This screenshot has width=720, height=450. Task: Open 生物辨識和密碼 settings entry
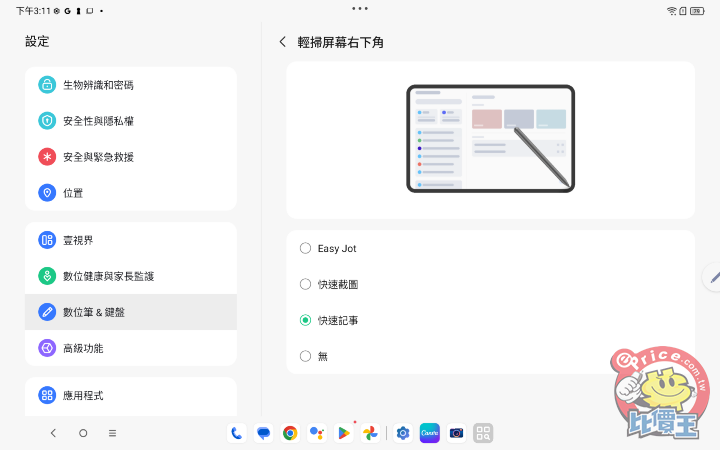[x=131, y=85]
